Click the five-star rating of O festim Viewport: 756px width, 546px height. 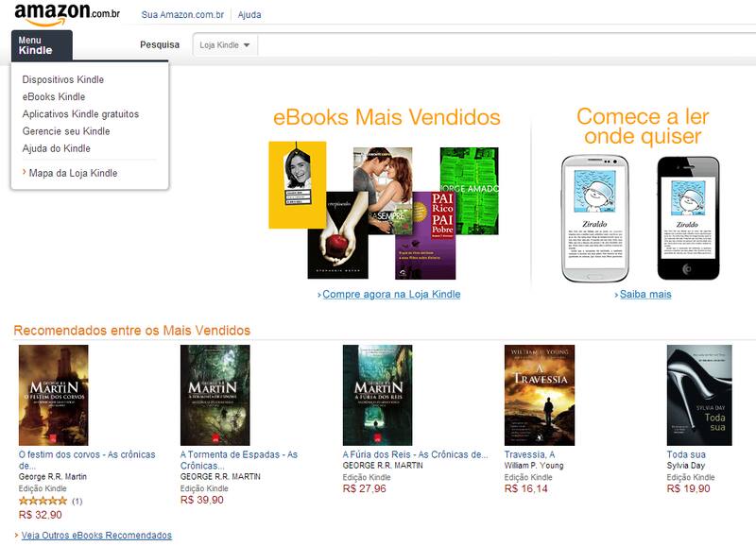coord(43,502)
